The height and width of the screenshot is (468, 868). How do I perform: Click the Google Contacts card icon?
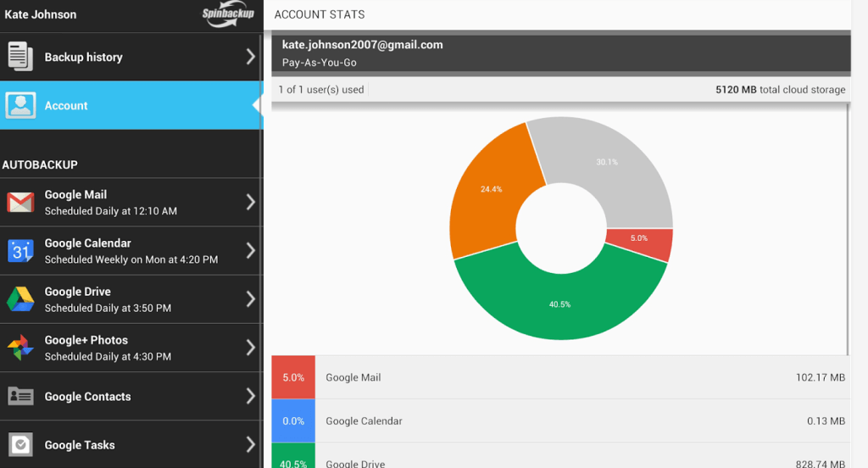tap(20, 396)
